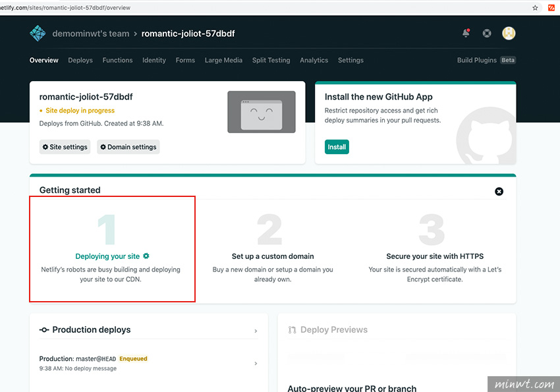Open the Large Media tab

[x=223, y=61]
